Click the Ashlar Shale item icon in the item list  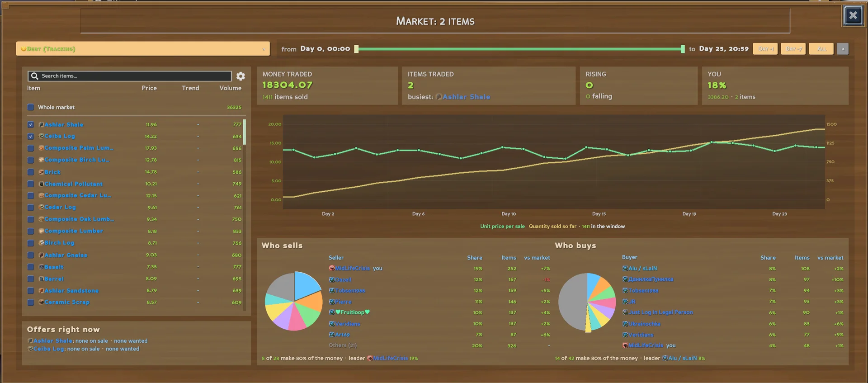click(x=41, y=124)
